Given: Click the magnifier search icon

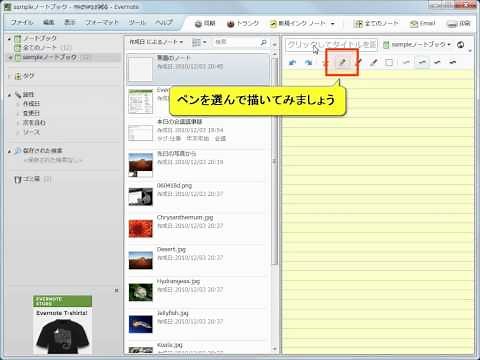Looking at the screenshot, I should [x=264, y=43].
